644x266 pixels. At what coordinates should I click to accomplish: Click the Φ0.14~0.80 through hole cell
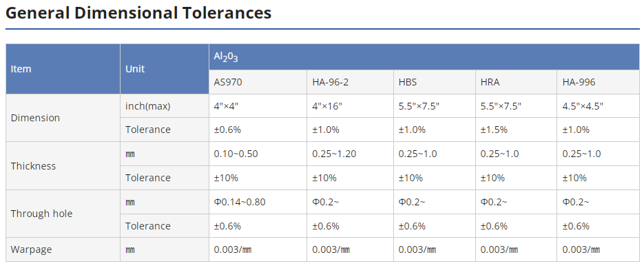point(258,202)
